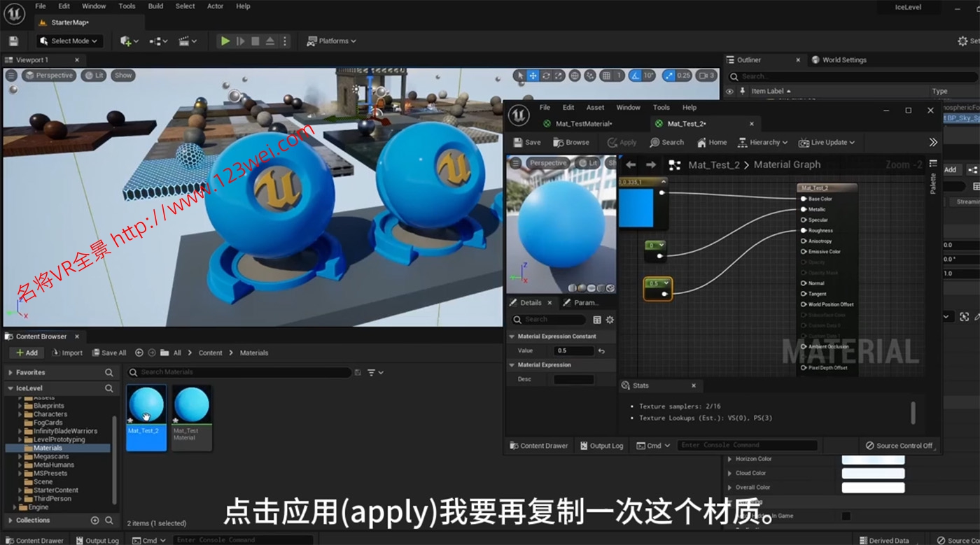Click Save All in the Content Browser
This screenshot has height=545, width=980.
click(109, 353)
